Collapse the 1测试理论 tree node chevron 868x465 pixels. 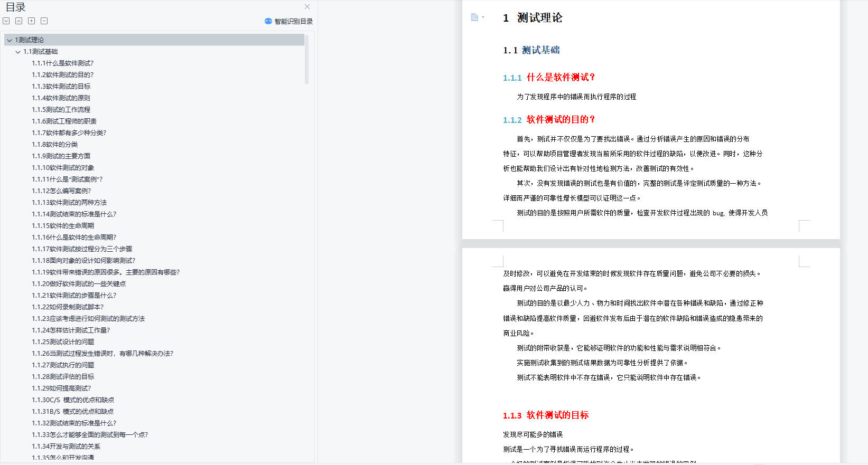click(x=10, y=40)
